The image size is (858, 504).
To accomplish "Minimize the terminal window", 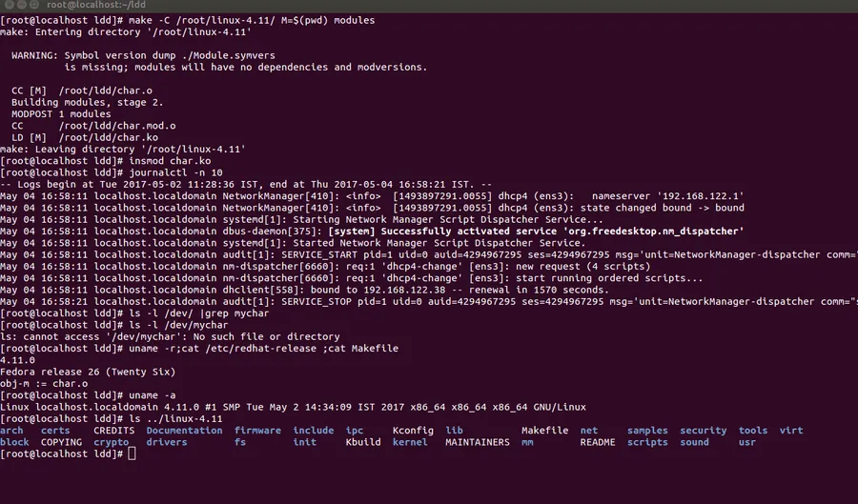I will point(22,5).
